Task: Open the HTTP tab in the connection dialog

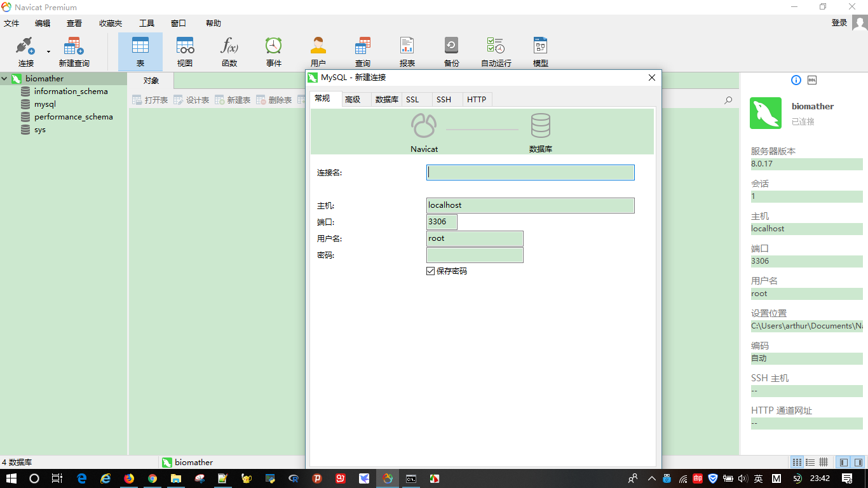Action: (x=477, y=99)
